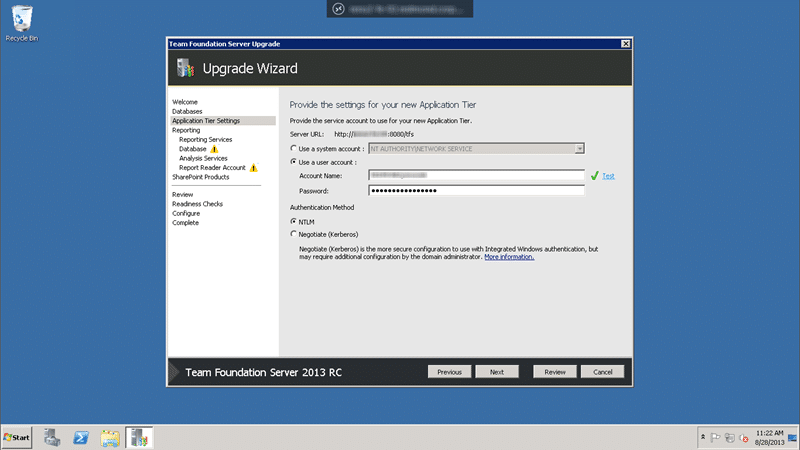Click the remote connection bar at top

400,9
